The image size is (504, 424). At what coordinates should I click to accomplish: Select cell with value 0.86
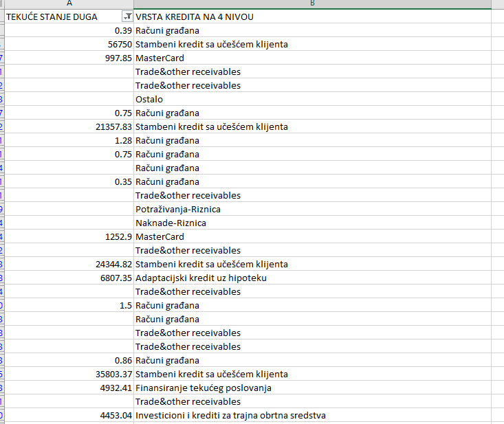coord(69,360)
